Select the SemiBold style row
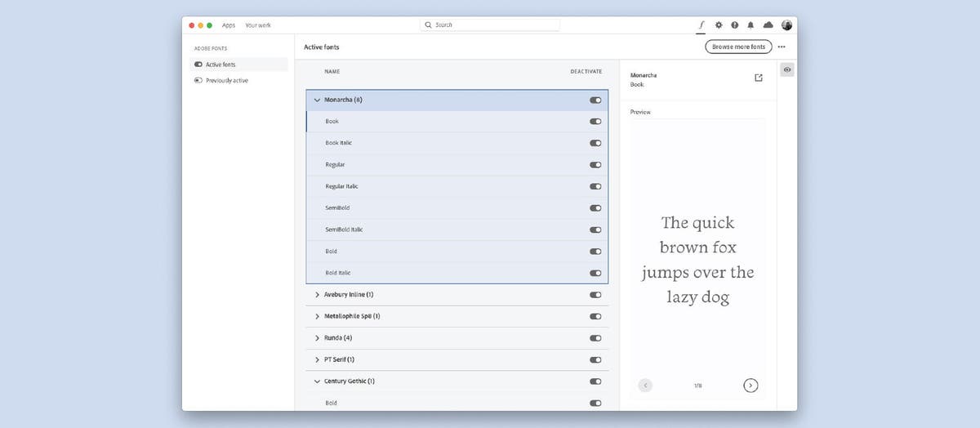 [x=457, y=207]
